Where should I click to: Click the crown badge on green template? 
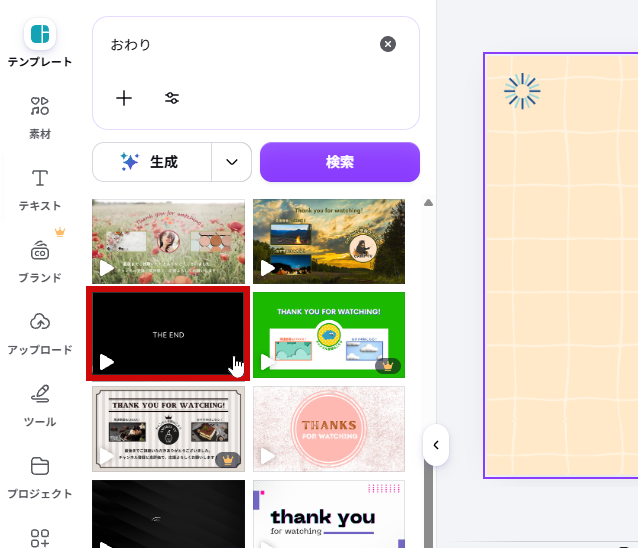pos(388,366)
